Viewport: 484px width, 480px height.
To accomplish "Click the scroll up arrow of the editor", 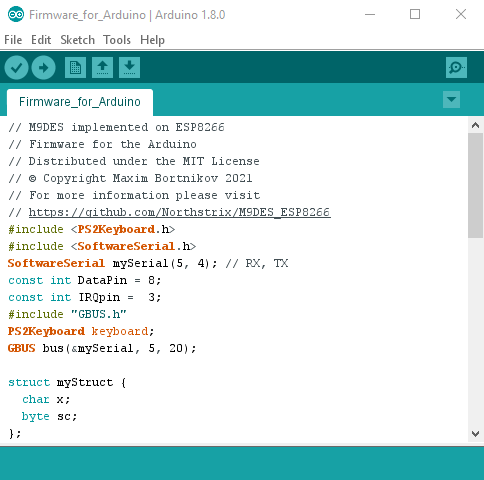I will point(476,125).
